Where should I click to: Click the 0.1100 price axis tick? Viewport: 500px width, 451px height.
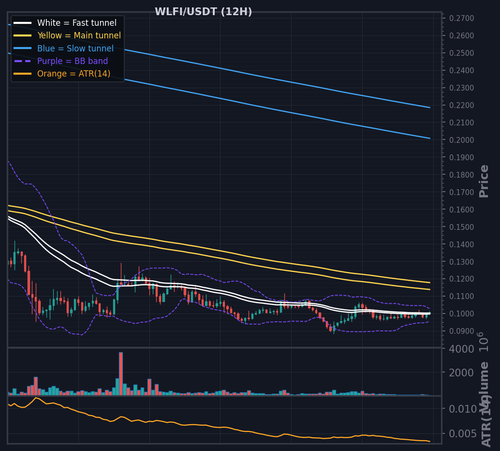(x=462, y=296)
